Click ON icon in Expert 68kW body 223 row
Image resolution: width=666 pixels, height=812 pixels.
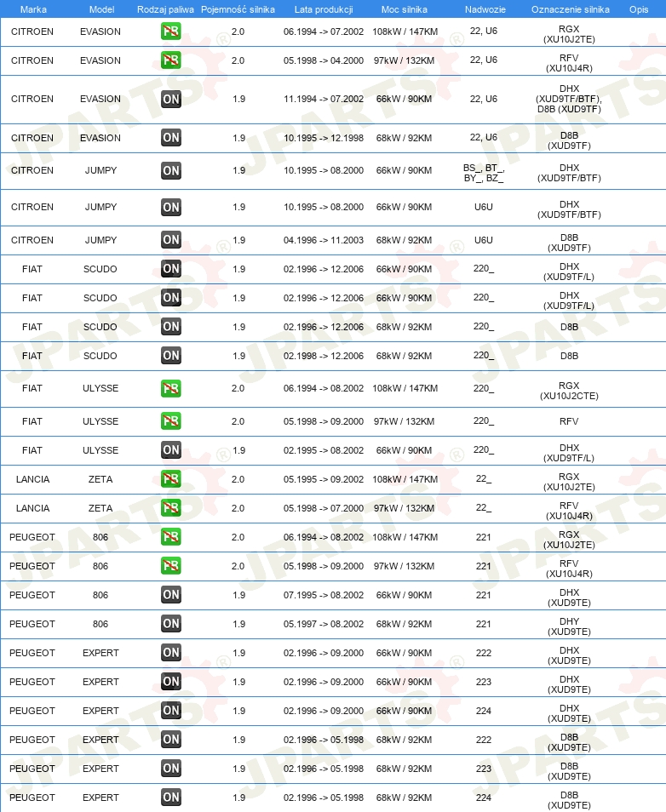pyautogui.click(x=170, y=769)
